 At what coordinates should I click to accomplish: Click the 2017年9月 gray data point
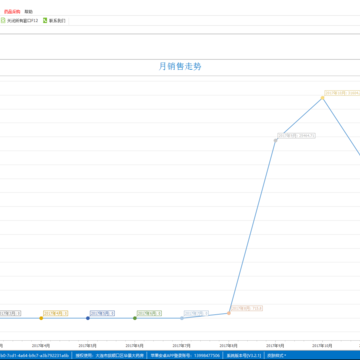point(276,140)
